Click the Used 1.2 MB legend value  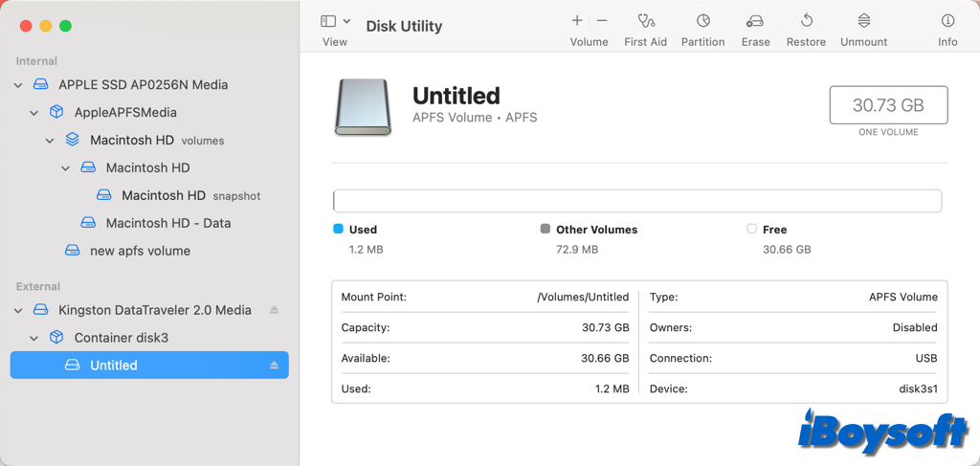pyautogui.click(x=367, y=250)
